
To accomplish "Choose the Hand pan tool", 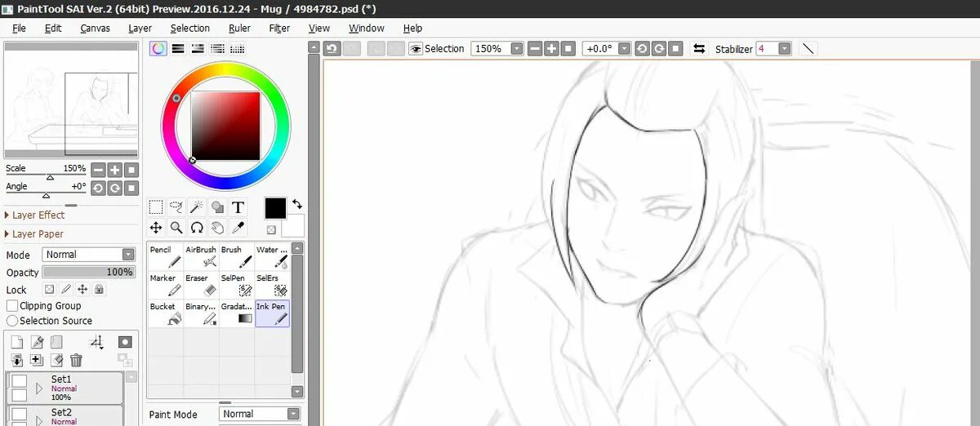I will 217,228.
